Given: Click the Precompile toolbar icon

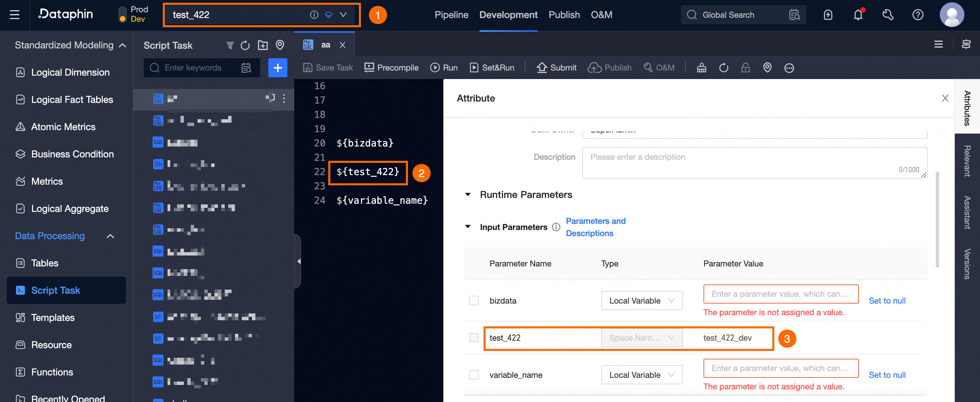Looking at the screenshot, I should click(369, 68).
